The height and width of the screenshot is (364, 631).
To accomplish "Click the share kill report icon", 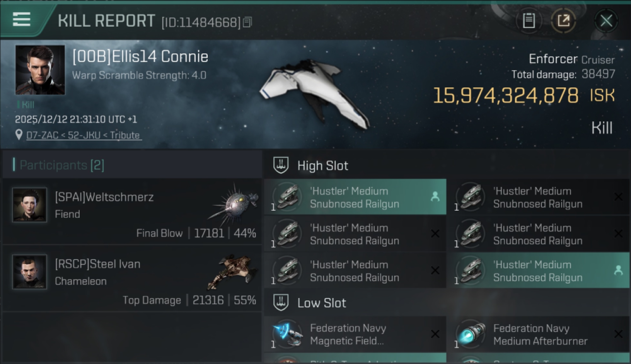I will point(563,21).
